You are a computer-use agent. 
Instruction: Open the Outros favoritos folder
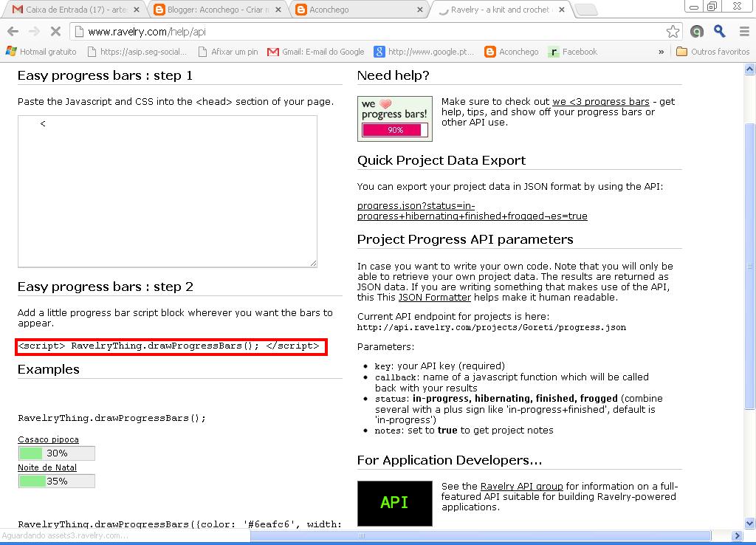713,52
